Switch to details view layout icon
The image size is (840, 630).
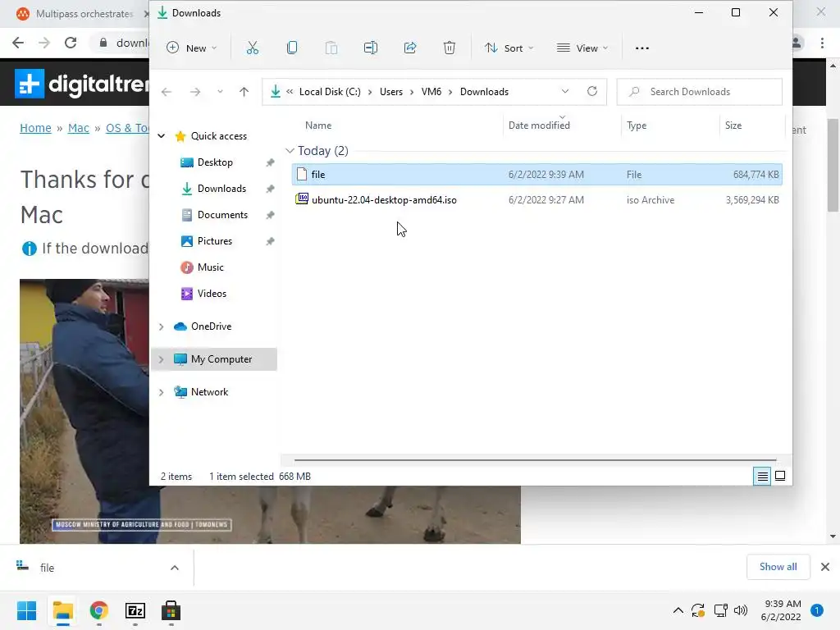pos(762,477)
